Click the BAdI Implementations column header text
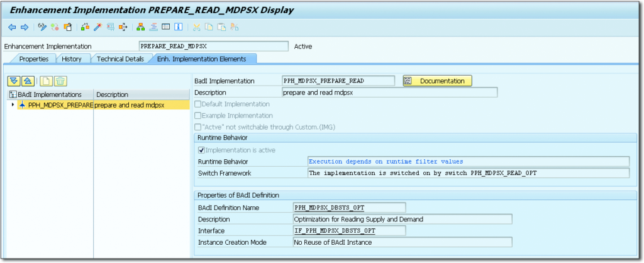 (50, 94)
